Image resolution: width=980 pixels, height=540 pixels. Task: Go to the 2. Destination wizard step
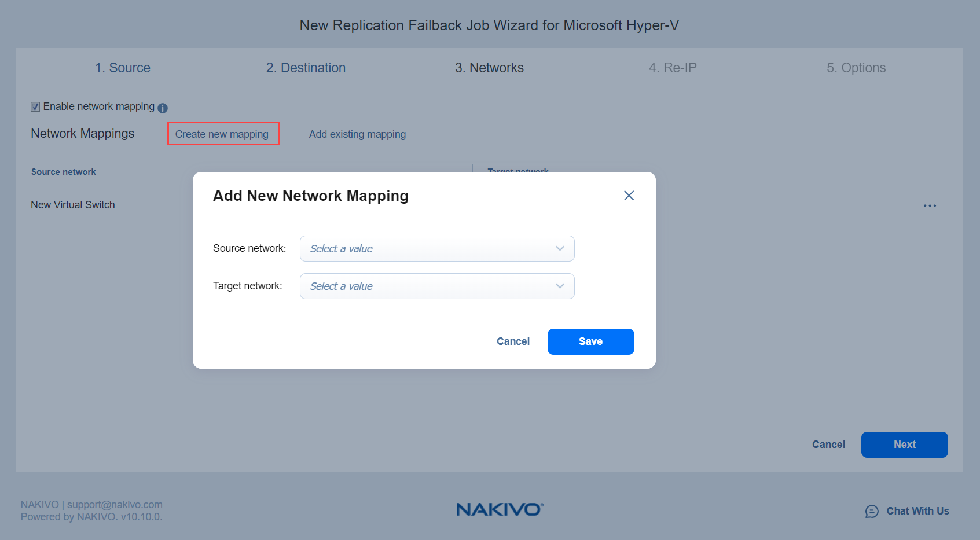306,68
